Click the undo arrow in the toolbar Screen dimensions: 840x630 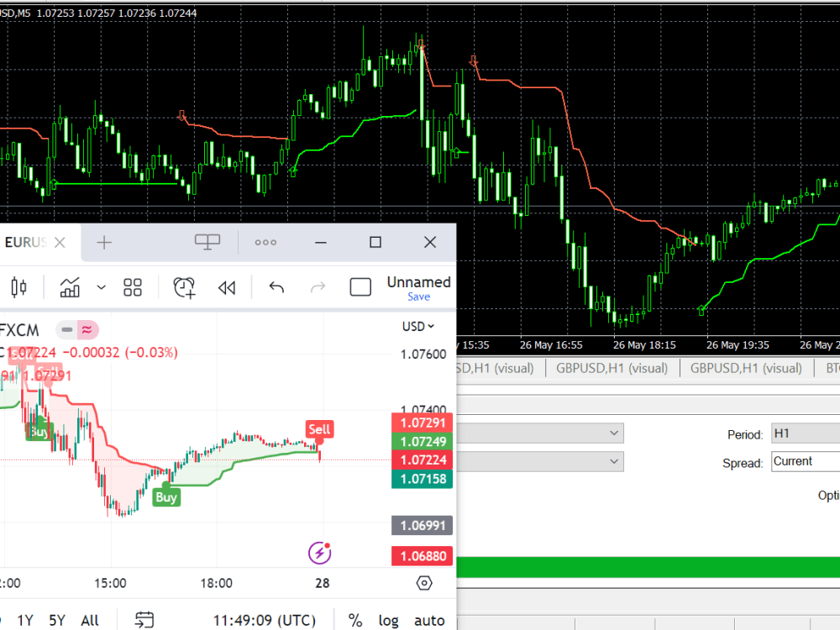(276, 287)
